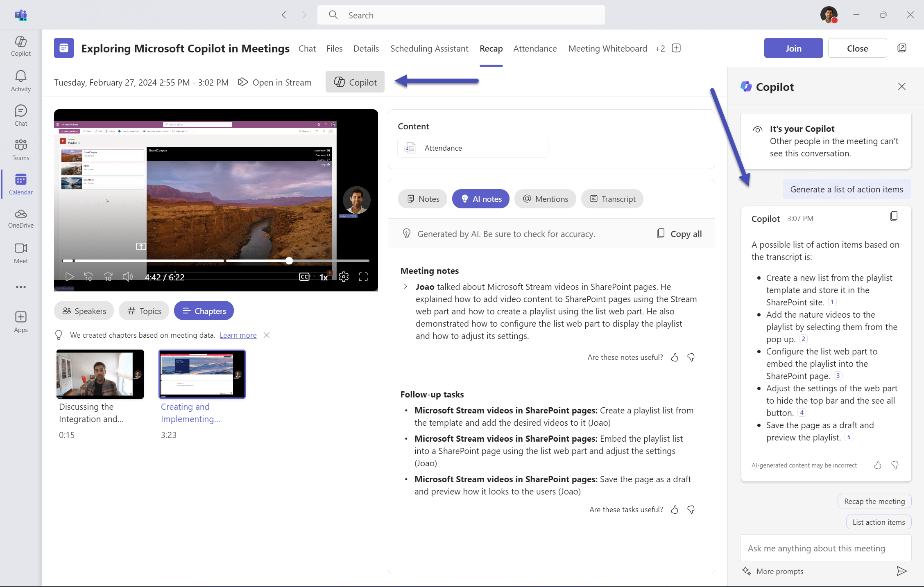Open the Creating and Implementing chapter
Image resolution: width=924 pixels, height=587 pixels.
202,374
